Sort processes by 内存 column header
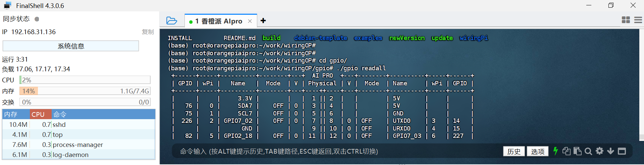This screenshot has width=644, height=165. (16, 114)
